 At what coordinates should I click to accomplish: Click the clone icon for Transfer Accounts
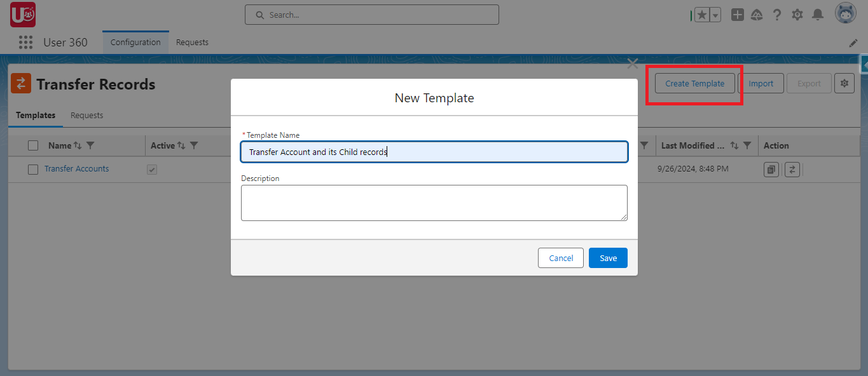tap(771, 170)
